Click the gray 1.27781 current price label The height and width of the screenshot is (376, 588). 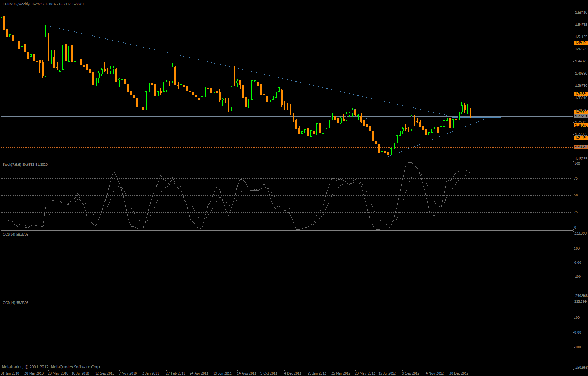click(x=581, y=116)
